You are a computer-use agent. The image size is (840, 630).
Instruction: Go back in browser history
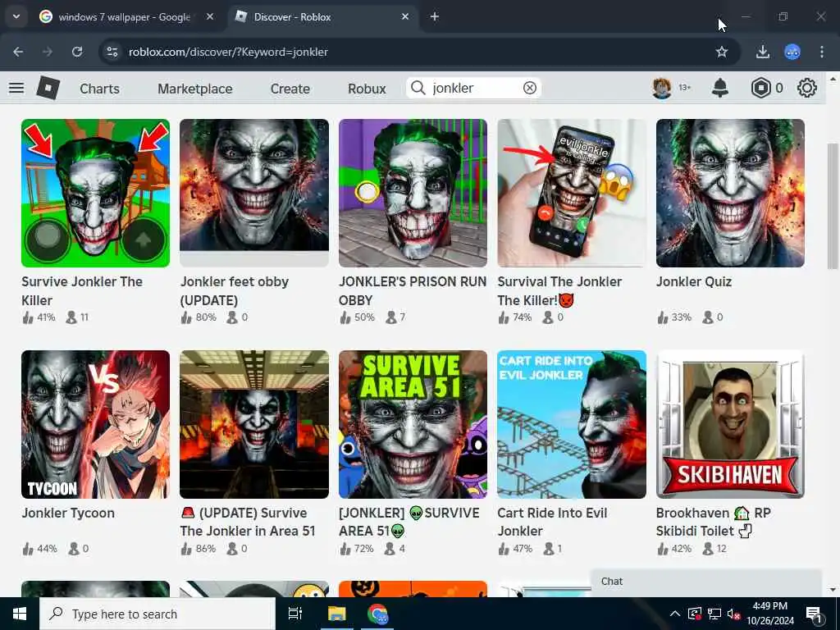[18, 52]
